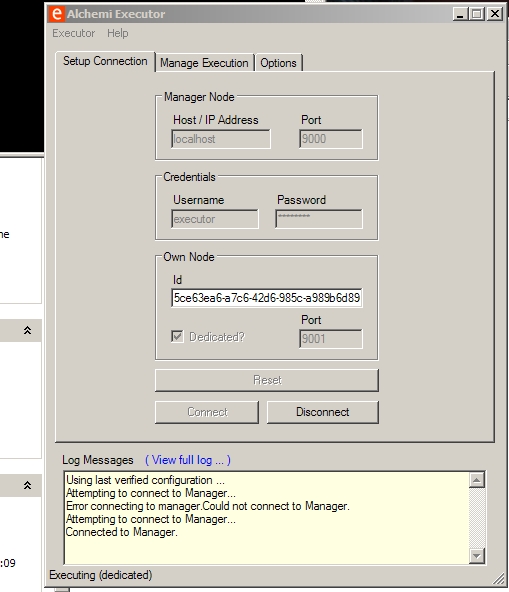
Task: Click the Own Node Id text field
Action: tap(267, 298)
